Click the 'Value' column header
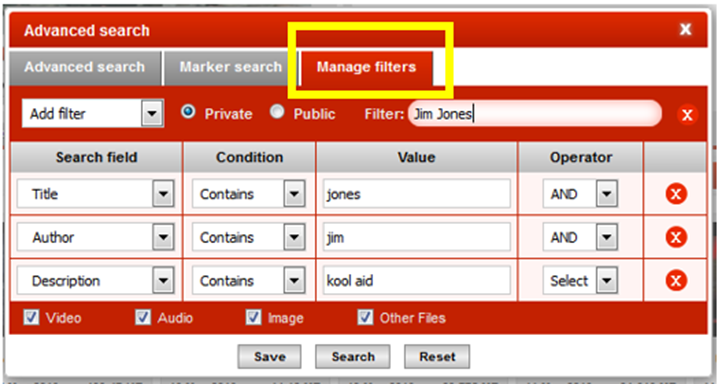This screenshot has height=384, width=718. click(x=417, y=157)
